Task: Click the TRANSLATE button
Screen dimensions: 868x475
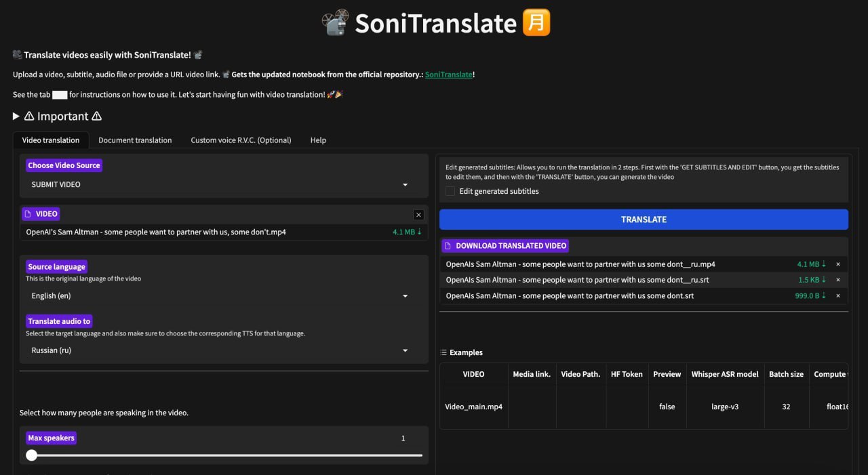Action: point(644,220)
